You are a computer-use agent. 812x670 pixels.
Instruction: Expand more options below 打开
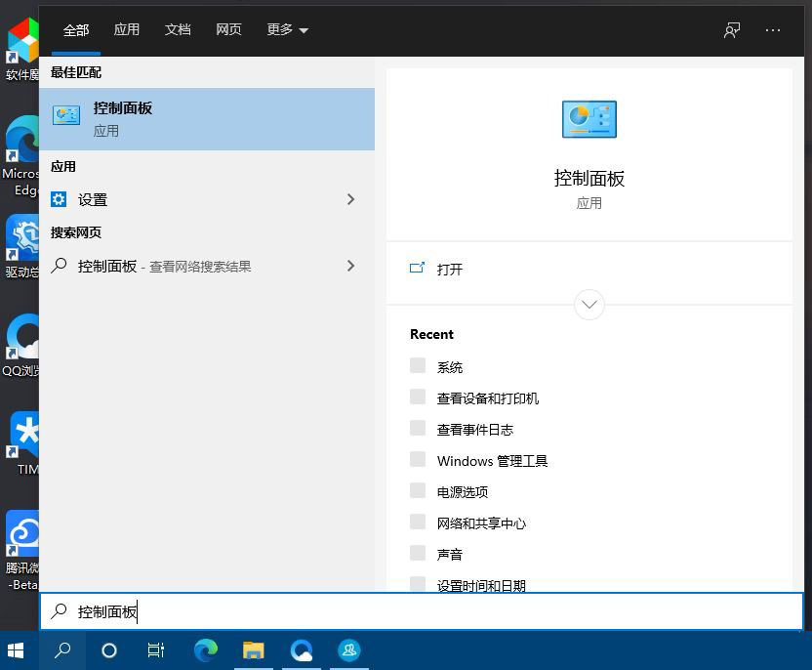coord(589,305)
